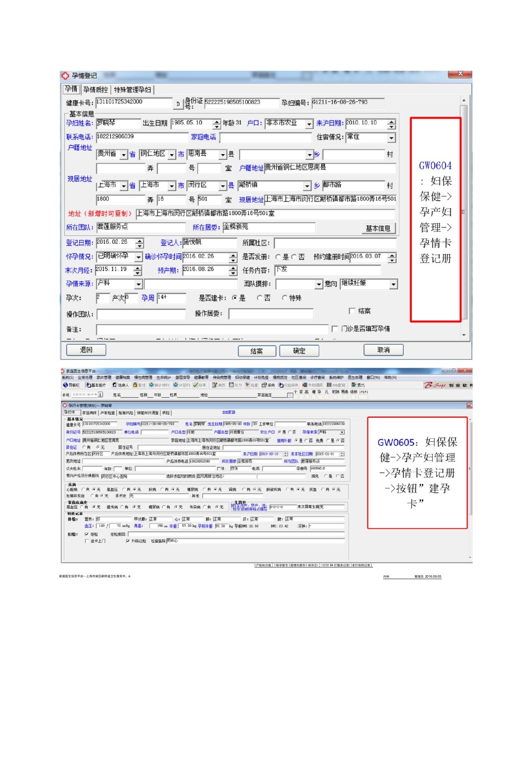Click the 结案 button at bottom
The image size is (532, 769).
257,351
